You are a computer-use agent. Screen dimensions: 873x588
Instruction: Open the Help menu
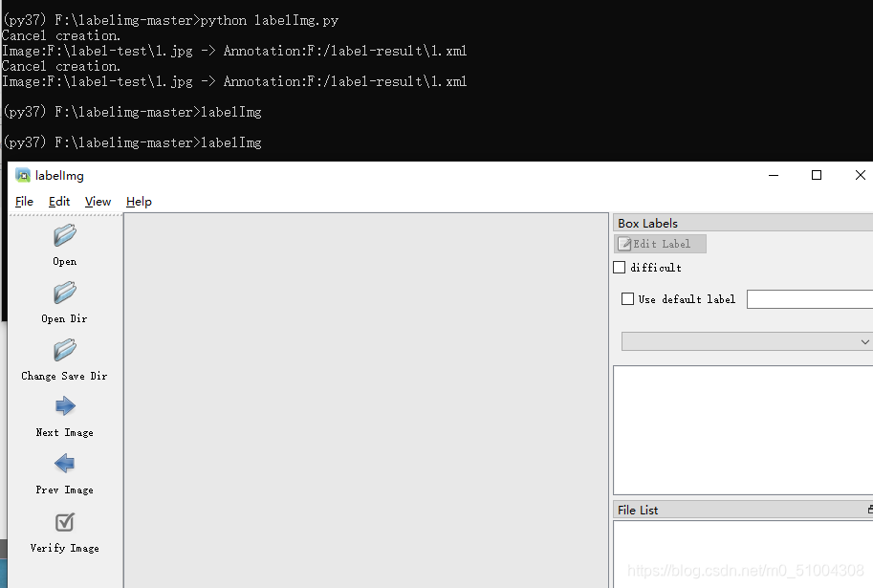(139, 202)
